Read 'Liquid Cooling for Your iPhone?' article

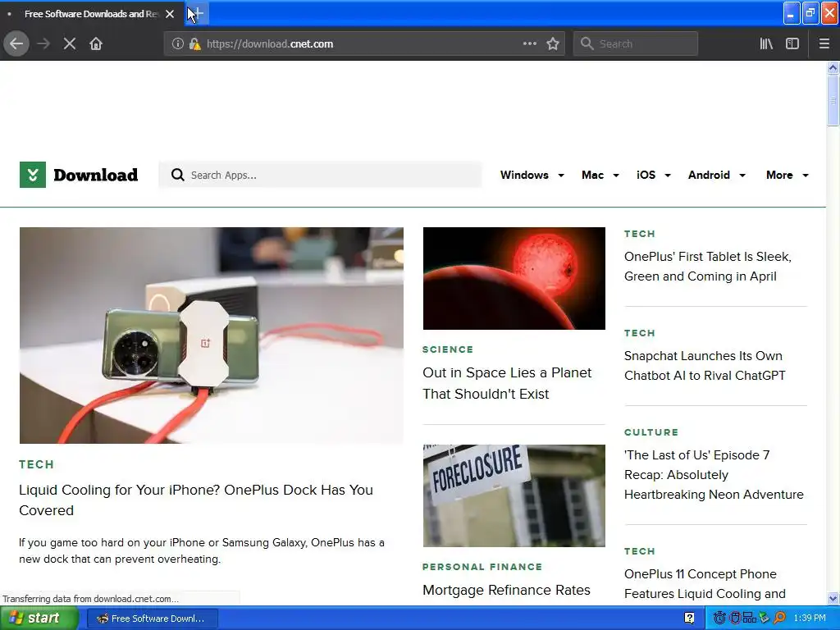pyautogui.click(x=196, y=500)
